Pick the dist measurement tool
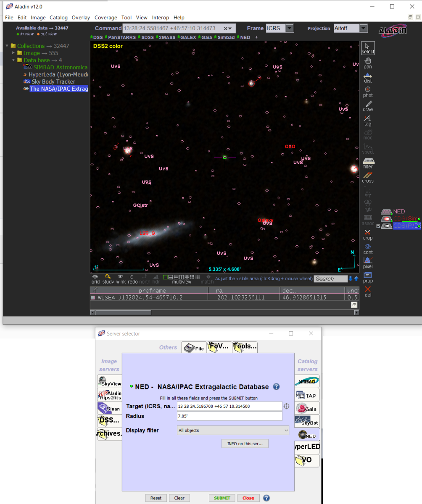Viewport: 422px width, 504px height. pos(368,77)
